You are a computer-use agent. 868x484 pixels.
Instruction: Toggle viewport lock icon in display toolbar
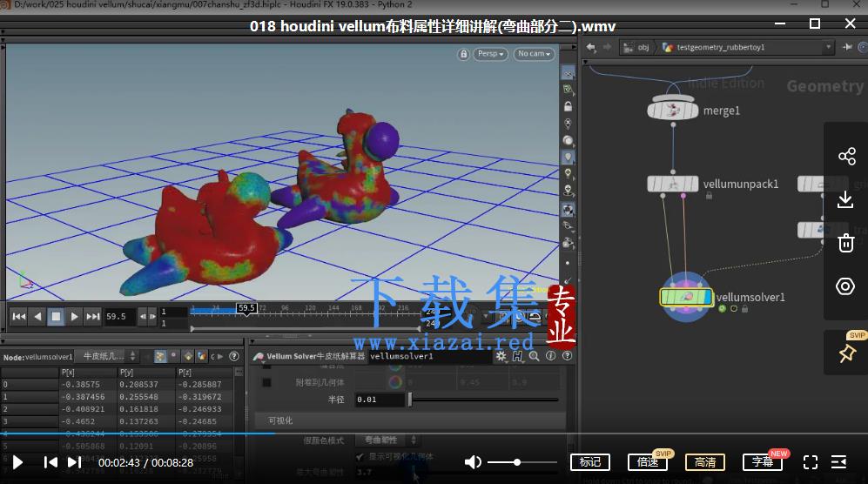(568, 106)
